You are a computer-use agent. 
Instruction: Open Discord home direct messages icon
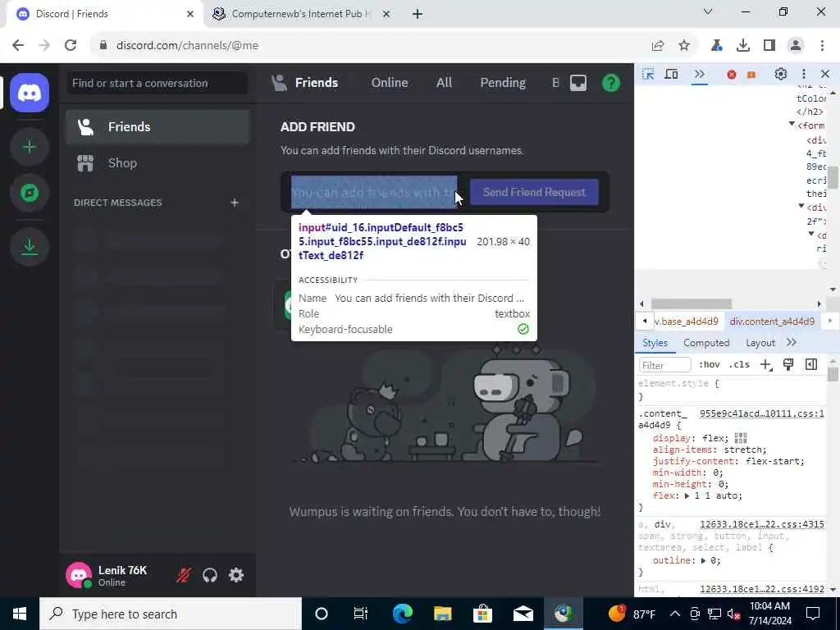[30, 94]
